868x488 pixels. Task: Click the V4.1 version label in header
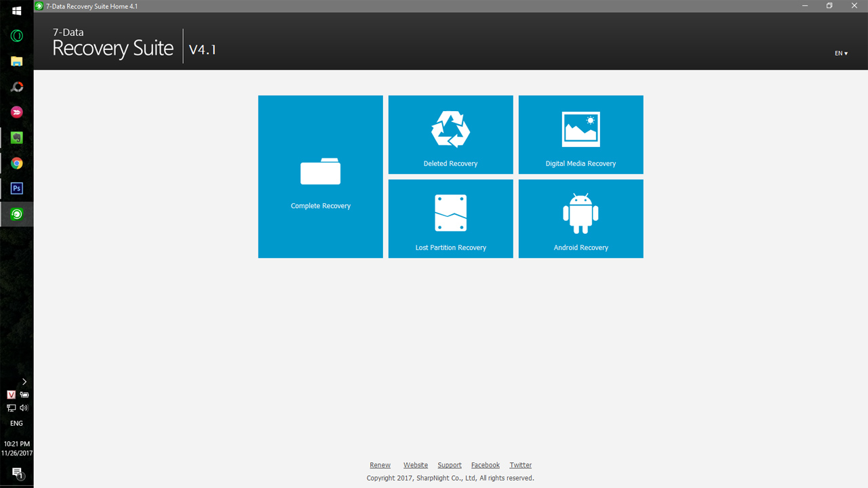click(202, 49)
